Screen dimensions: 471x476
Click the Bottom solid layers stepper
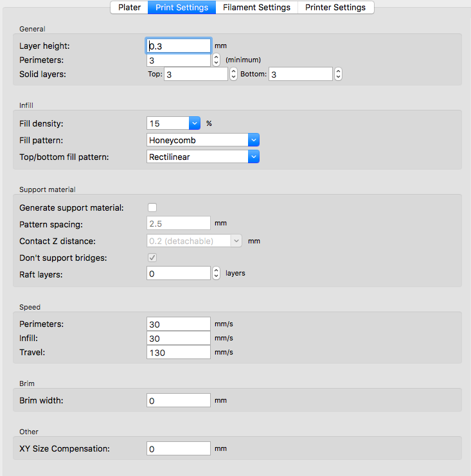pyautogui.click(x=338, y=75)
